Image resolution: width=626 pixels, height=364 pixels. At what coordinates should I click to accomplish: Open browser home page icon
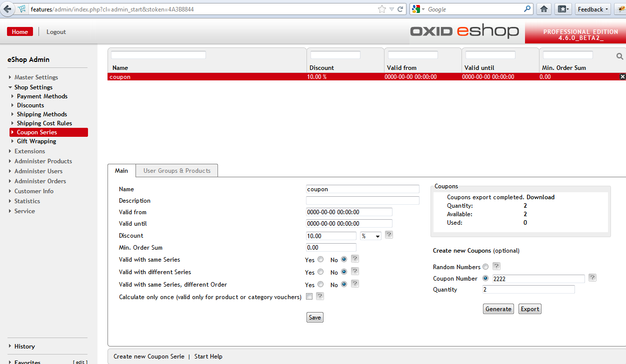click(x=544, y=9)
